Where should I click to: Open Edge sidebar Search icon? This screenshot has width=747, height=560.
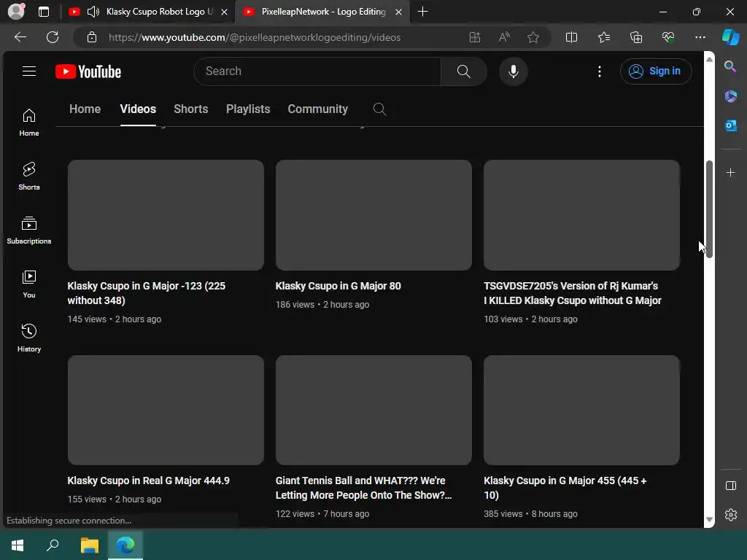730,66
